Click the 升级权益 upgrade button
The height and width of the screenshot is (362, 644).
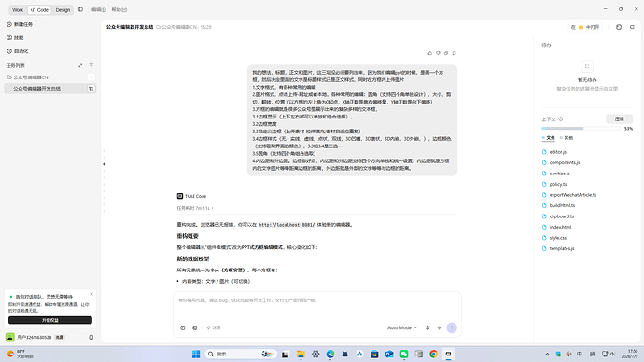point(50,320)
